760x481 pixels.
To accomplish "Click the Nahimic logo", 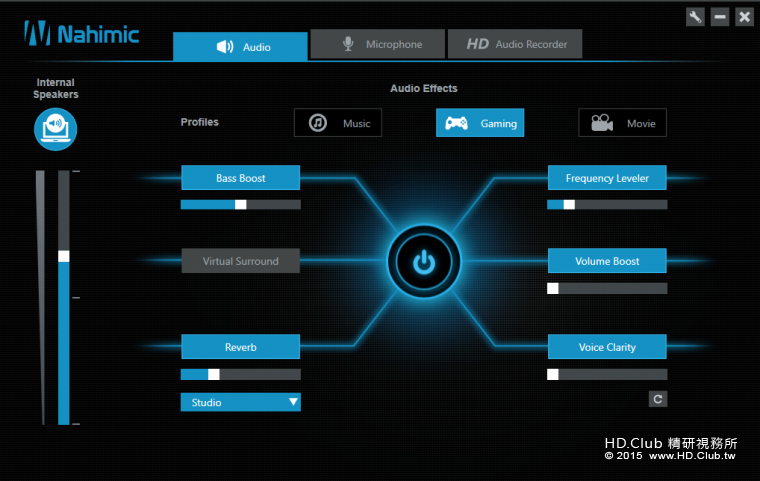I will coord(82,33).
